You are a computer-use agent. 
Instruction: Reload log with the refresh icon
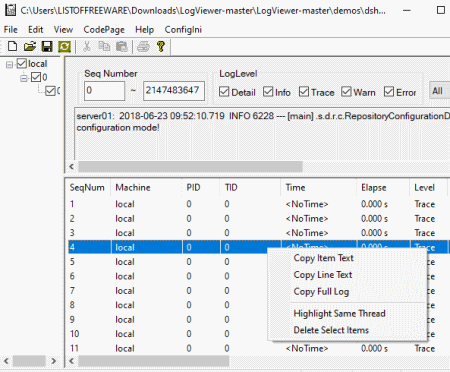(64, 46)
